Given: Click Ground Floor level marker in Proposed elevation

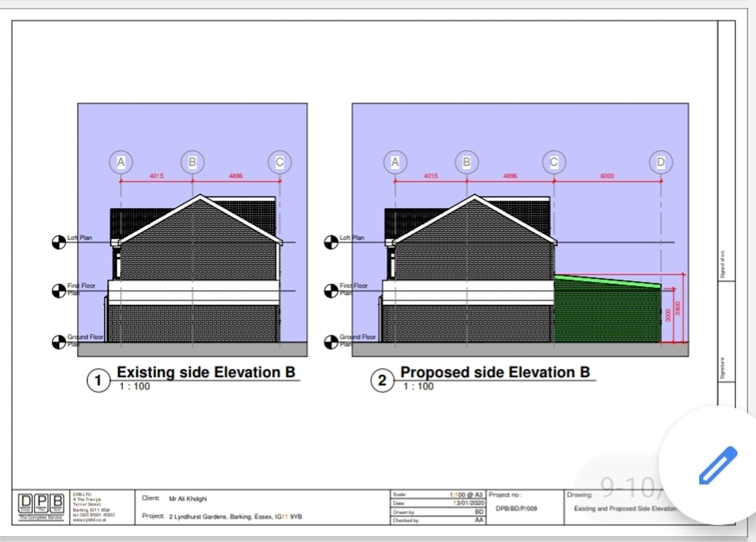Looking at the screenshot, I should (x=331, y=342).
